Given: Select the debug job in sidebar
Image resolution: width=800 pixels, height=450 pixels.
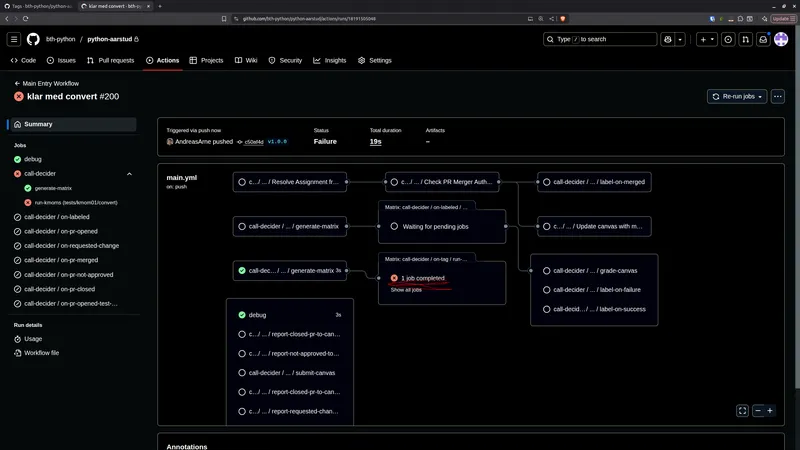Looking at the screenshot, I should click(x=33, y=159).
